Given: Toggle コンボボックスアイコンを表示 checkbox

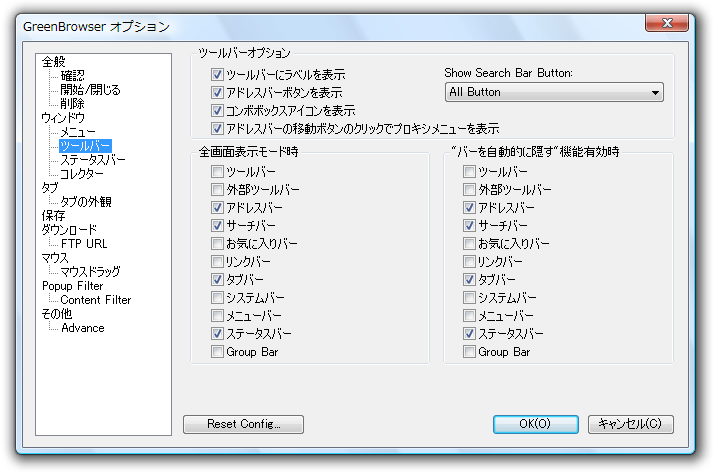Looking at the screenshot, I should (x=217, y=111).
